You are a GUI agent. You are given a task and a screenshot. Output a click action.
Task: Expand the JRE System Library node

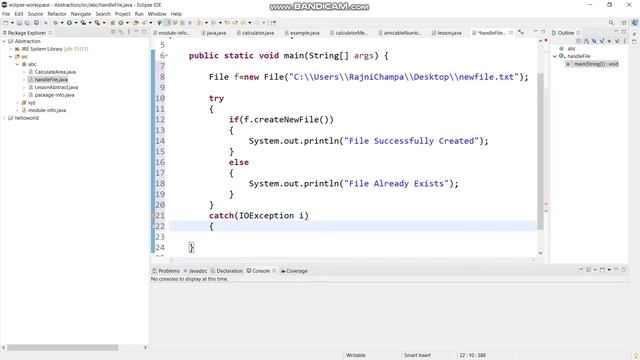coord(11,49)
